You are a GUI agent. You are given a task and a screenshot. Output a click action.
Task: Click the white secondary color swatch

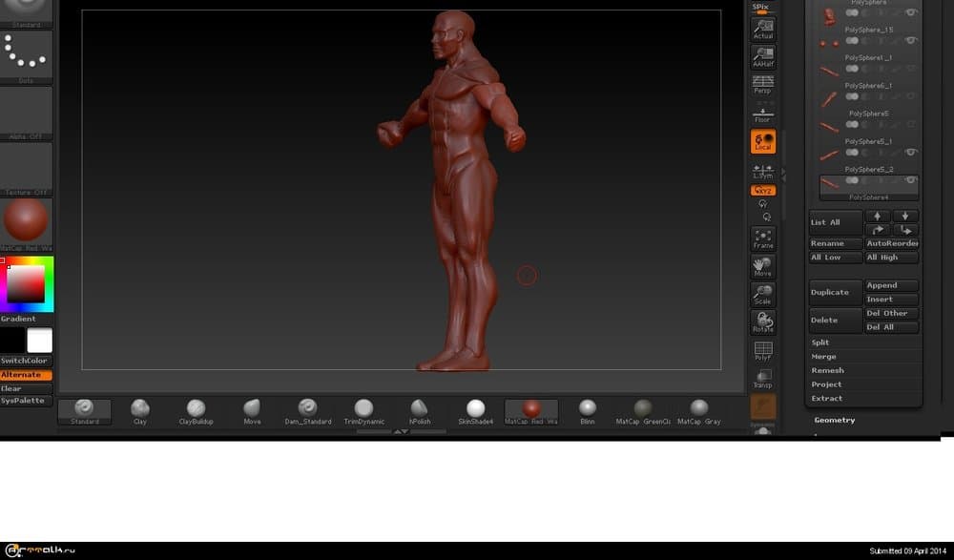[x=40, y=341]
